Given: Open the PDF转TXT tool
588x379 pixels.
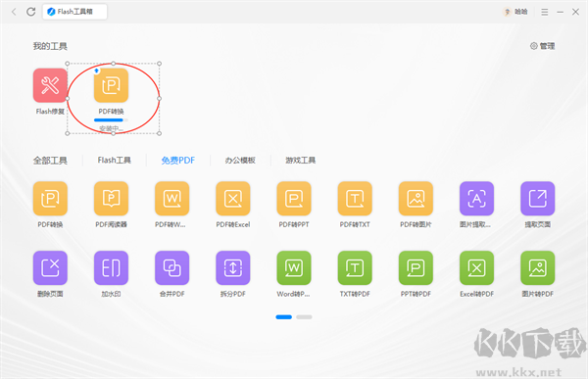Looking at the screenshot, I should pos(355,199).
